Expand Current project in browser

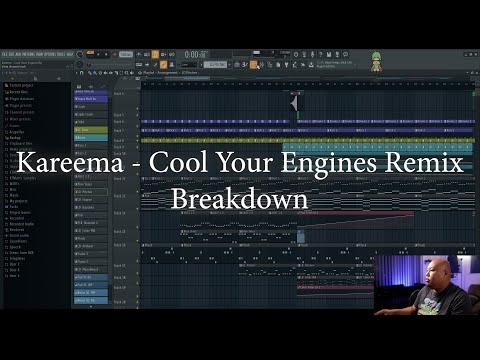[19, 85]
